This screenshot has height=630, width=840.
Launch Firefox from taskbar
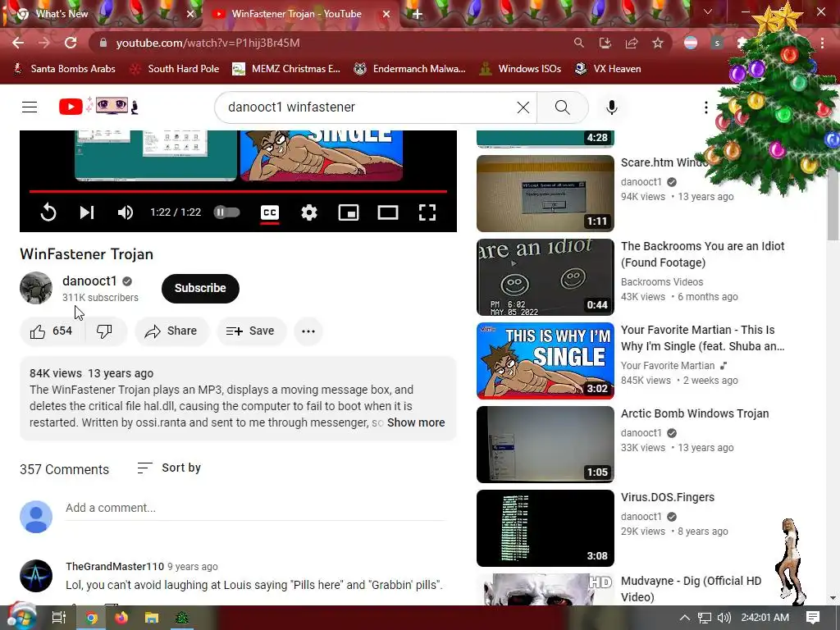click(121, 618)
